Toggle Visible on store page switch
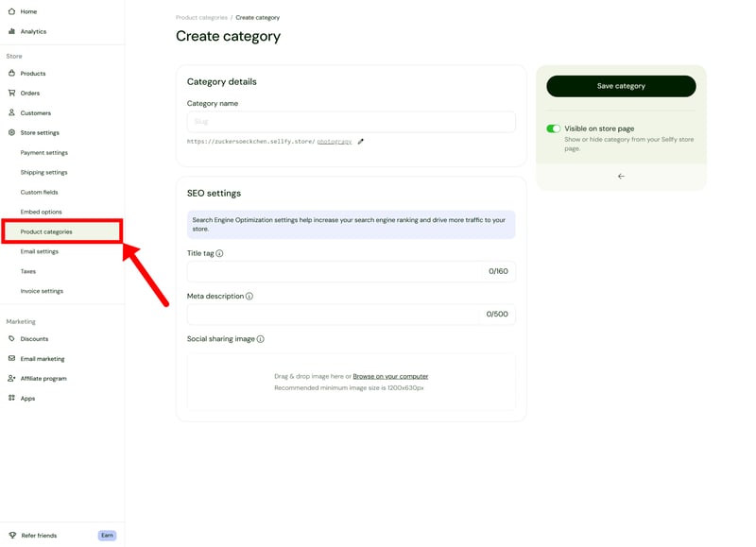Image resolution: width=756 pixels, height=547 pixels. pyautogui.click(x=553, y=128)
